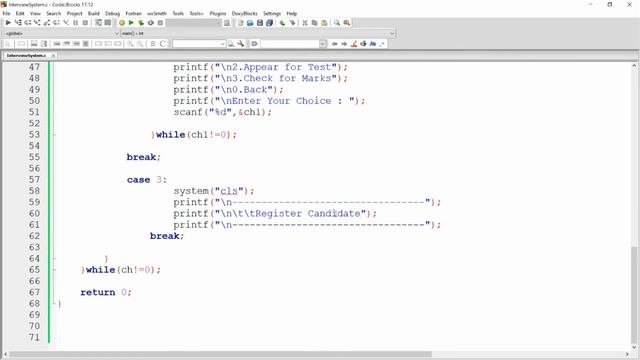640x360 pixels.
Task: Click the Rebuild icon
Action: [151, 23]
